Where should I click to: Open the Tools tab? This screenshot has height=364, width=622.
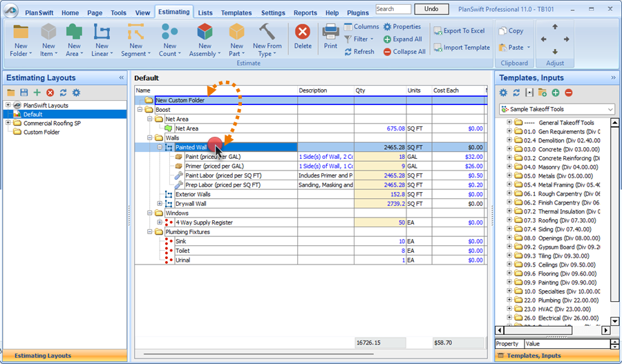tap(118, 12)
